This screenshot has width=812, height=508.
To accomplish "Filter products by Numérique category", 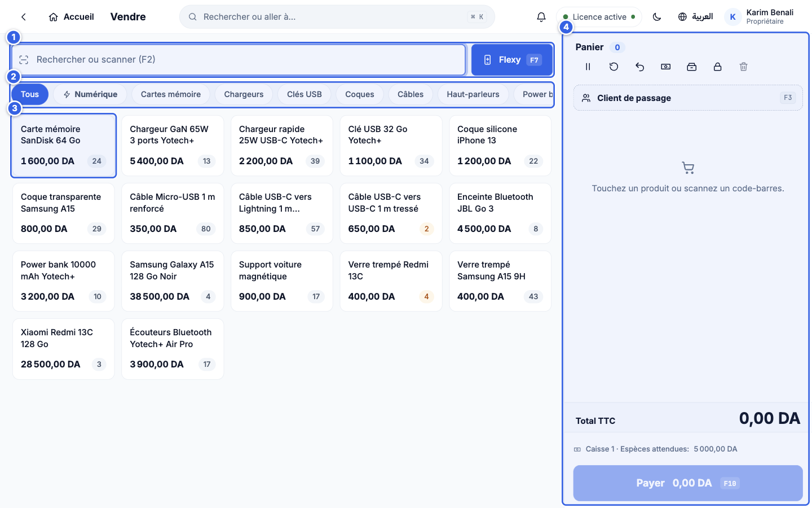I will click(x=90, y=94).
